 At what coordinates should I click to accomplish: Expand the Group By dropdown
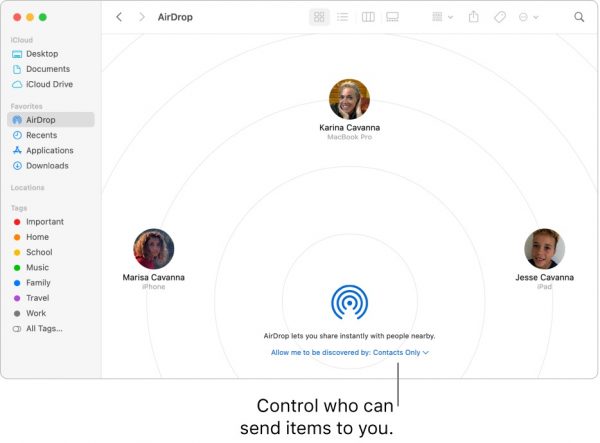(x=441, y=17)
